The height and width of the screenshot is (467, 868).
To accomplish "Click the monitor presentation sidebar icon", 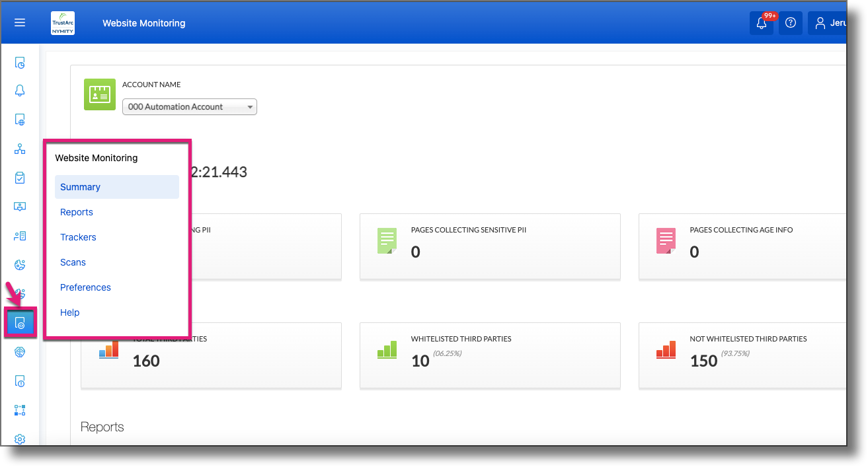I will (20, 207).
